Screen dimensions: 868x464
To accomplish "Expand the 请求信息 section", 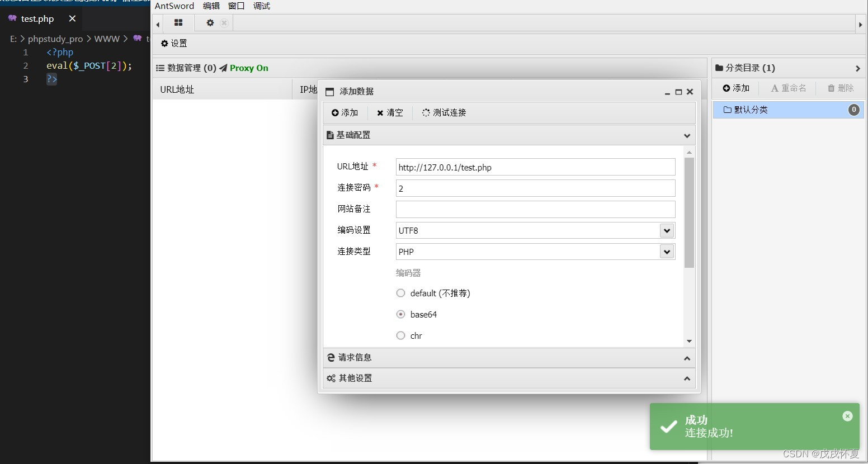I will pyautogui.click(x=509, y=358).
